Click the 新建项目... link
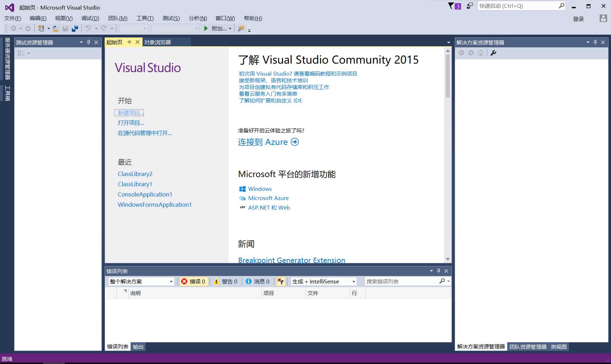Image resolution: width=611 pixels, height=364 pixels. pos(129,113)
